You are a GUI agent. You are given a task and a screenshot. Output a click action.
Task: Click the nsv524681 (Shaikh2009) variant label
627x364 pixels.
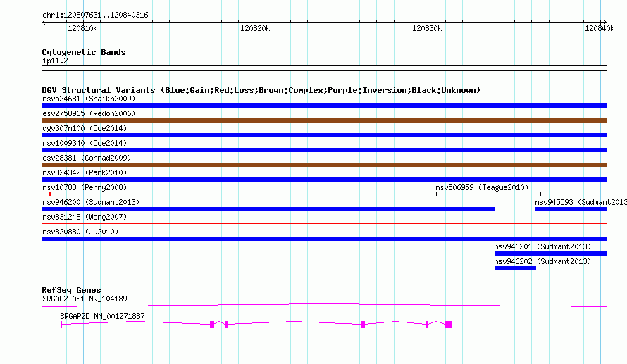(x=89, y=99)
